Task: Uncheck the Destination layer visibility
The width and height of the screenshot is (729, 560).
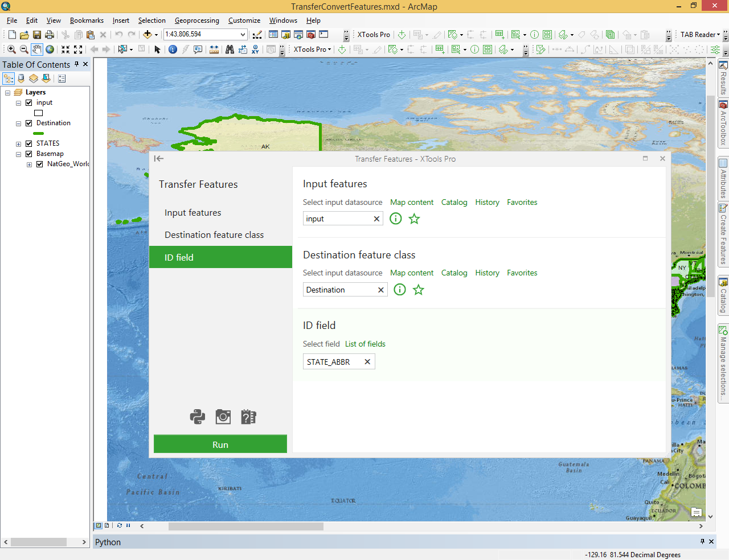Action: [x=28, y=123]
